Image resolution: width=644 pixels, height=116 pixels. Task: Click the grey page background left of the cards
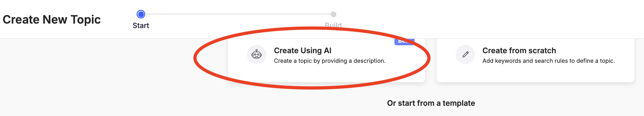(112, 76)
